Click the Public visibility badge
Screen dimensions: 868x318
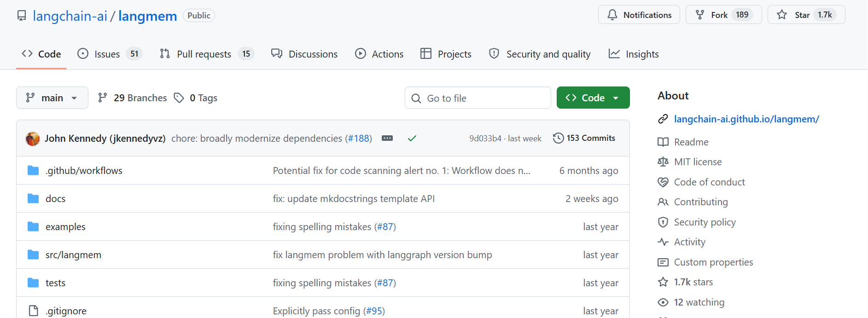point(199,16)
